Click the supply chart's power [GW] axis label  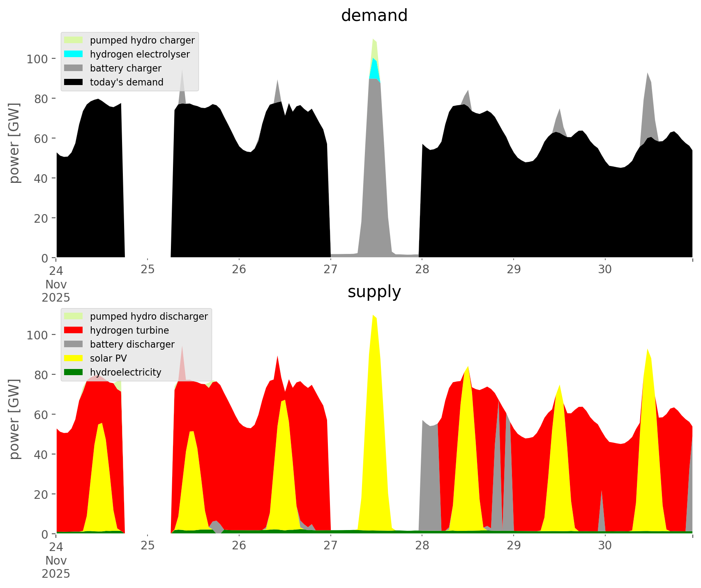14,419
